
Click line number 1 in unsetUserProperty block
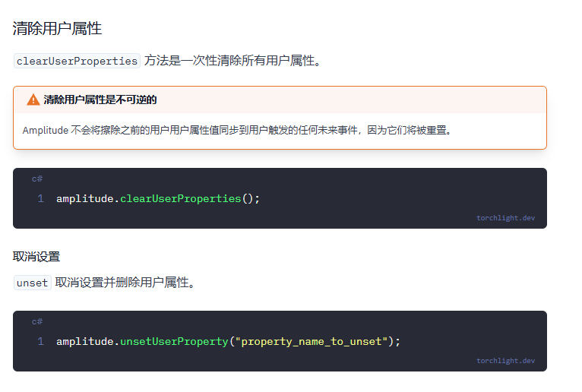pos(40,342)
